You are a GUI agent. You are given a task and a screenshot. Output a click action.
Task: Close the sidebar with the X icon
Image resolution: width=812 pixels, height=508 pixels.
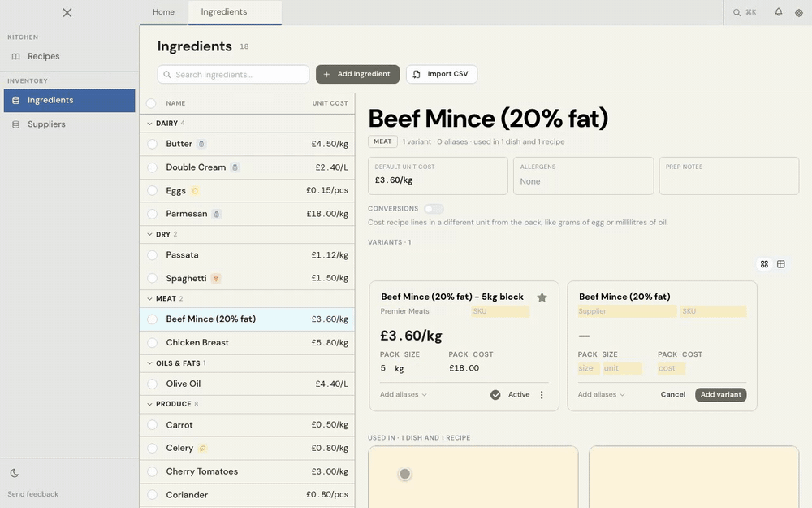(x=67, y=12)
